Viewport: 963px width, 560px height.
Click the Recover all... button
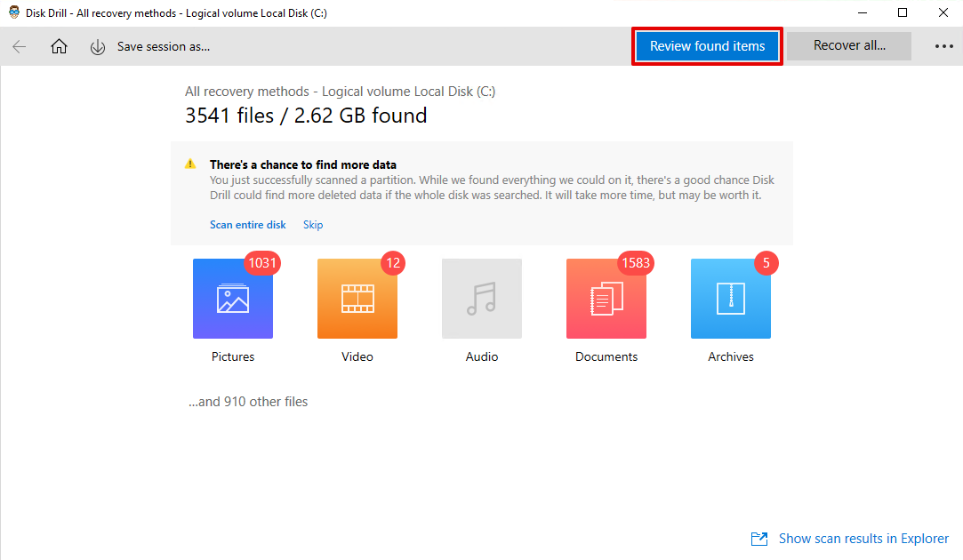(x=849, y=46)
